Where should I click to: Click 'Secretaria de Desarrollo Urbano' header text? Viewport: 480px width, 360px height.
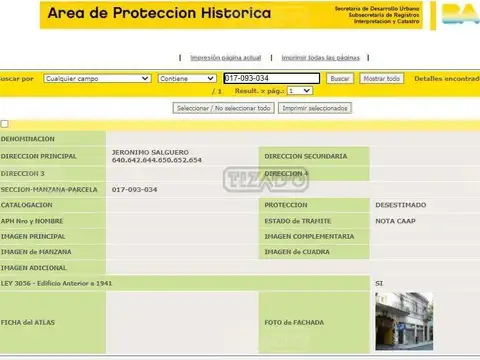[377, 8]
